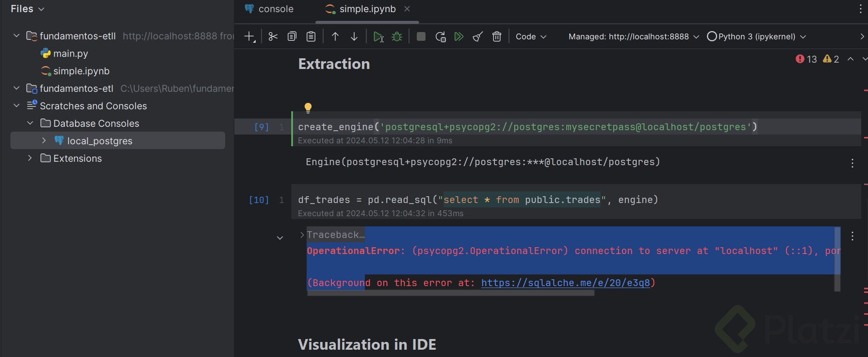This screenshot has height=357, width=868.
Task: Close the simple.ipynb tab
Action: [x=407, y=9]
